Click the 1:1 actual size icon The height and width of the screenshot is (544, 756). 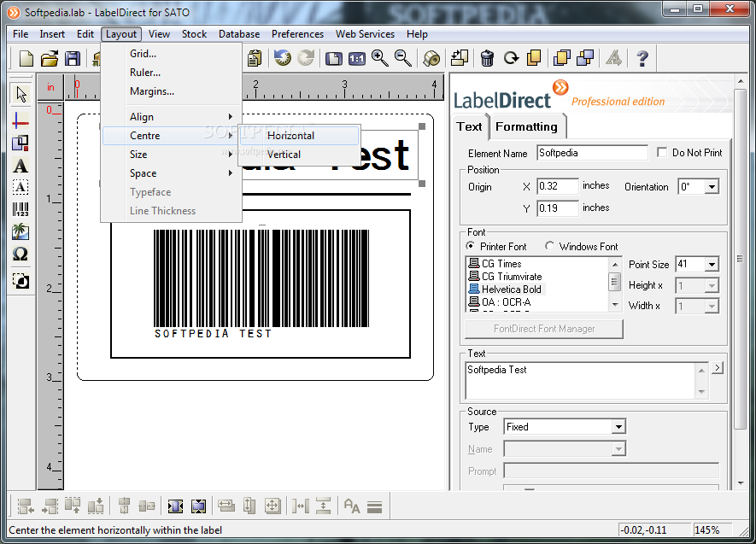tap(357, 59)
